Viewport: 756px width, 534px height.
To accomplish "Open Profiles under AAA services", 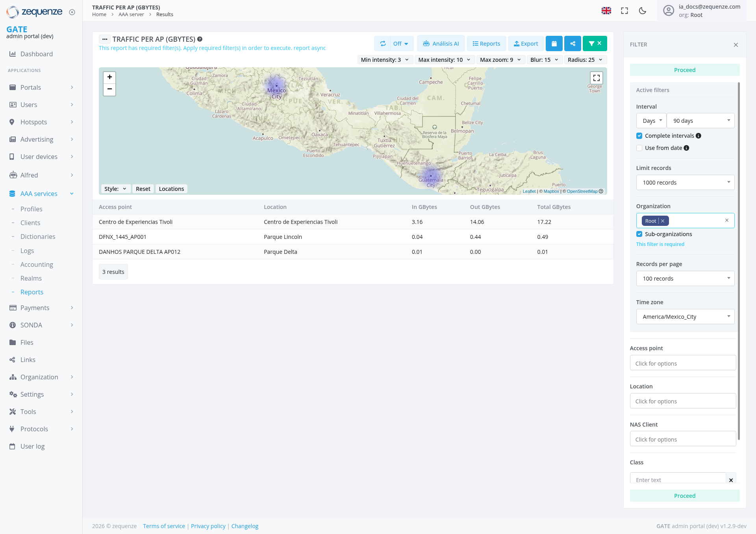I will coord(31,209).
